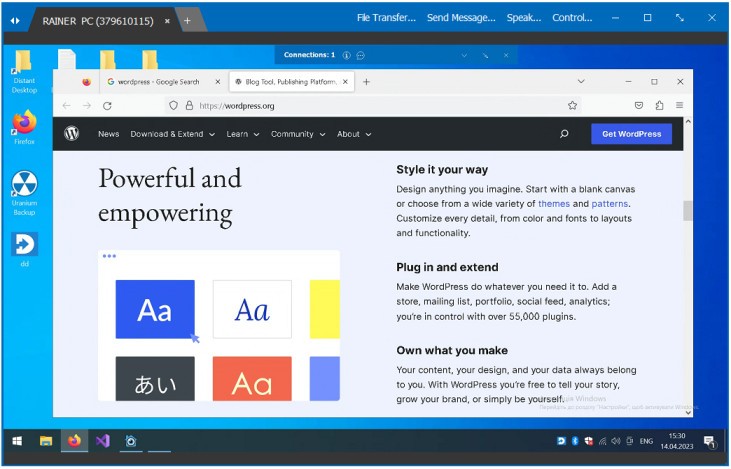The height and width of the screenshot is (469, 731).
Task: Open Firefox hamburger application menu
Action: (x=679, y=105)
